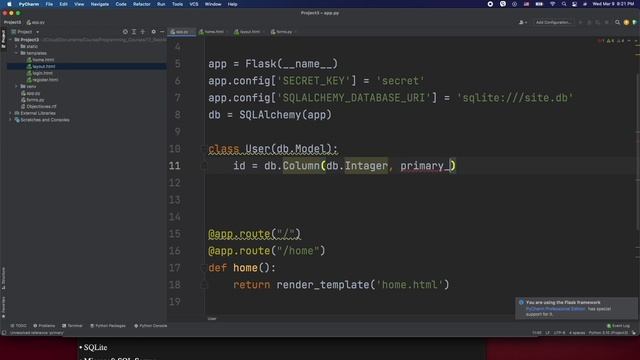Click the Project3 breadcrumb in navigation bar

pyautogui.click(x=12, y=22)
